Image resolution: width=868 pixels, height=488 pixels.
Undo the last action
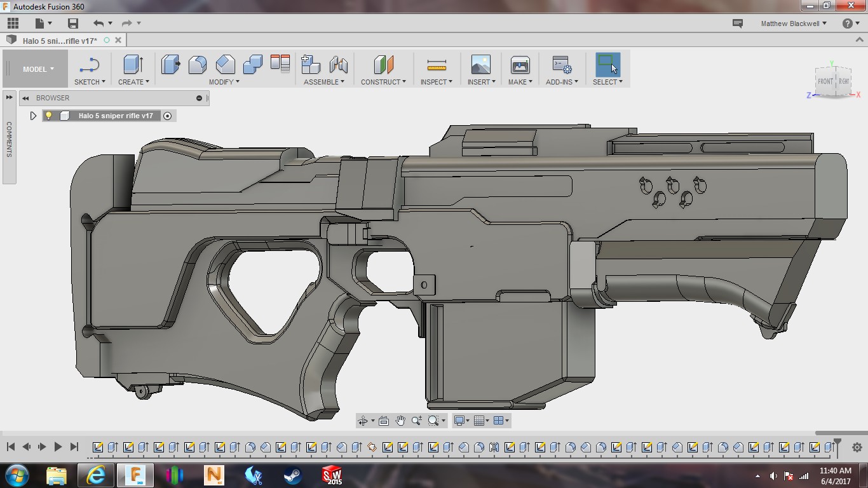click(x=98, y=24)
